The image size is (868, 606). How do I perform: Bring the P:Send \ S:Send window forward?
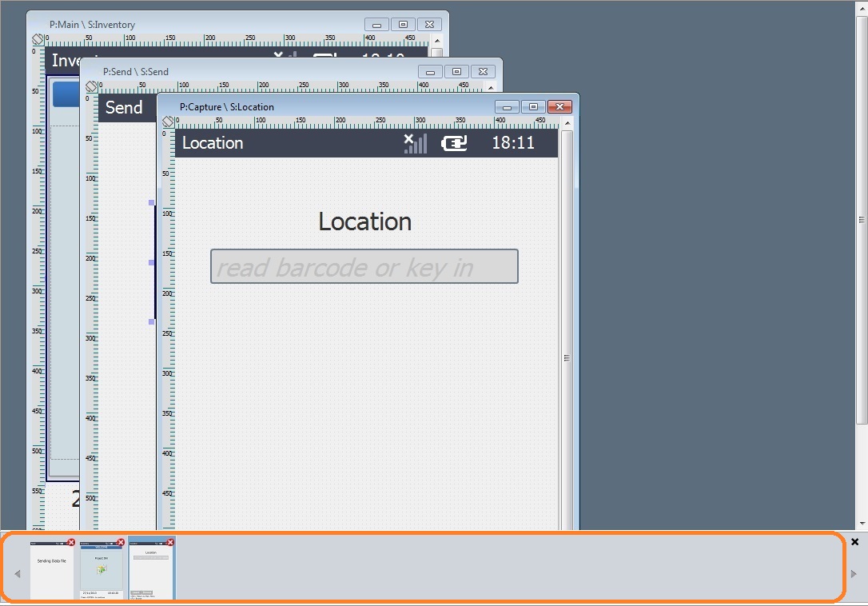(x=240, y=71)
